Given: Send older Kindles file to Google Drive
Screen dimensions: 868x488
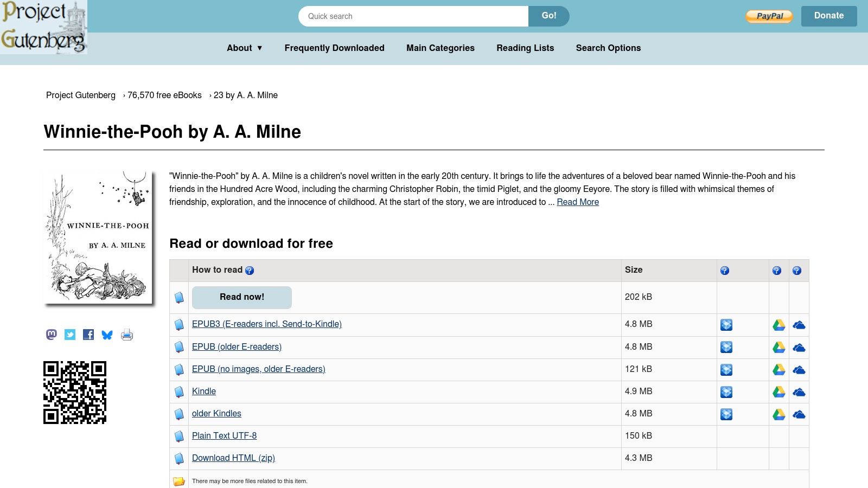Looking at the screenshot, I should point(779,414).
